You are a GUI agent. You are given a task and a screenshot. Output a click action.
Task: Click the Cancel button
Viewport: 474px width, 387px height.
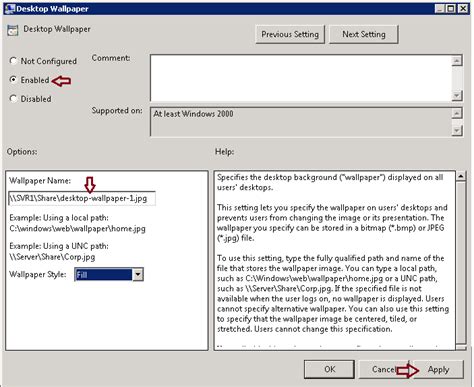point(383,369)
